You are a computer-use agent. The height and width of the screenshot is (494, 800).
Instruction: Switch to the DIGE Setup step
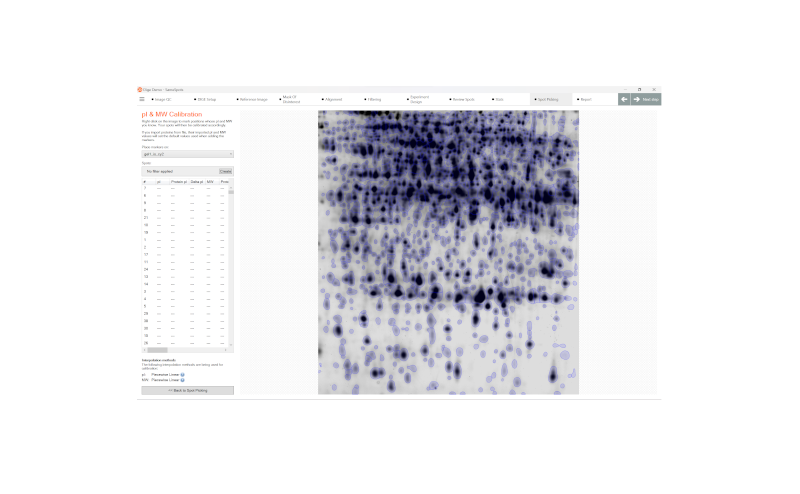(x=205, y=100)
